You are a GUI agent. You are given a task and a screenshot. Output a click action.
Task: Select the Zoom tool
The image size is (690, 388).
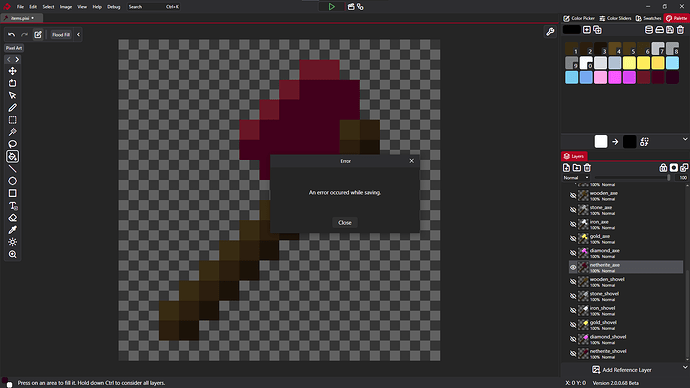click(12, 254)
